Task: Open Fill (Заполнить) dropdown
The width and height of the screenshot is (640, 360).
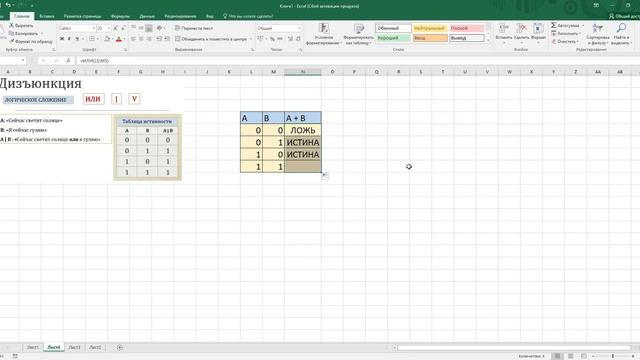Action: 566,33
